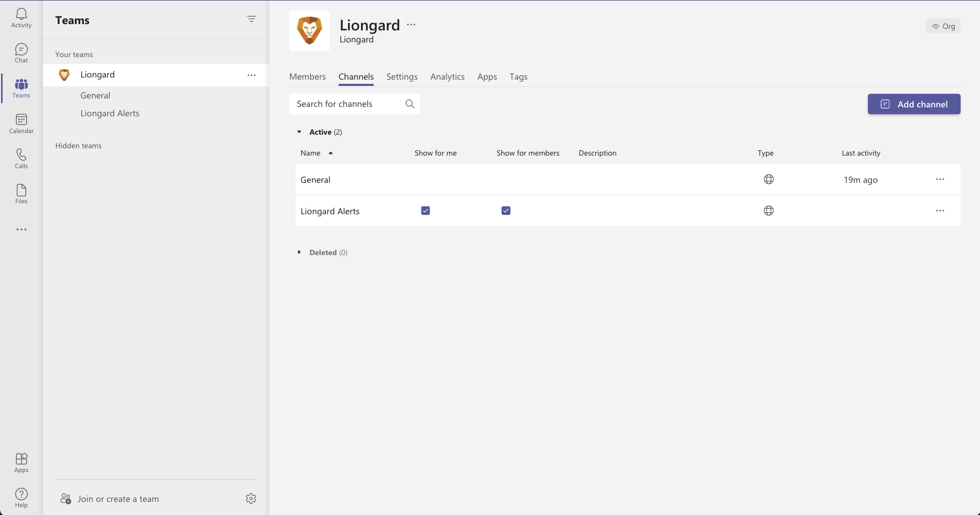Select the Channels tab
Viewport: 980px width, 515px height.
(x=356, y=76)
